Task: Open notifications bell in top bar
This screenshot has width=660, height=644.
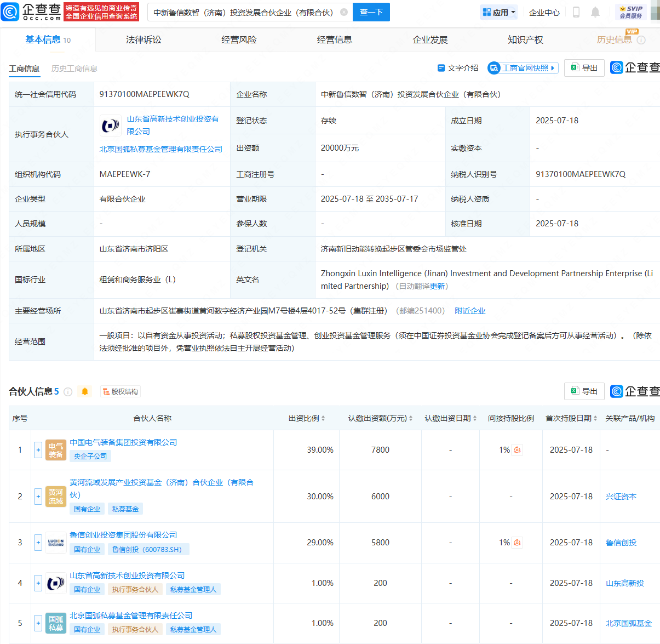Action: (x=595, y=12)
